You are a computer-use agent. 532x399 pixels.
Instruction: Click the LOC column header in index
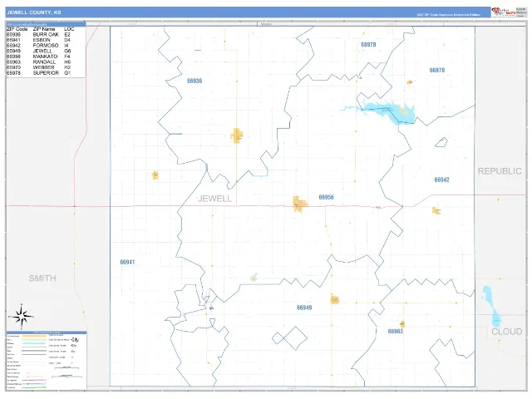point(69,29)
